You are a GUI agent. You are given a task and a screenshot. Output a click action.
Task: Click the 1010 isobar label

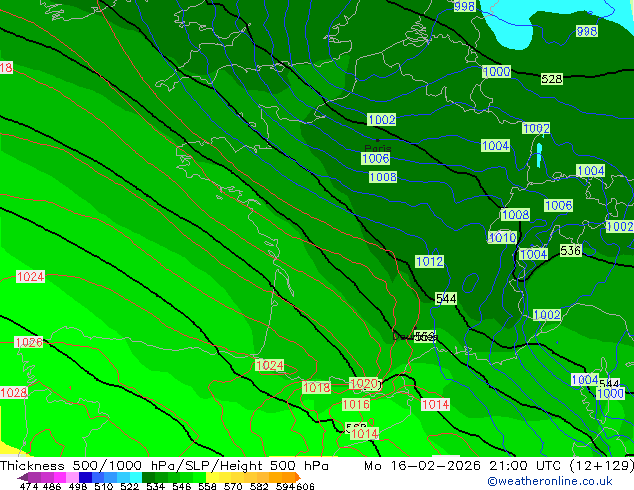click(503, 237)
